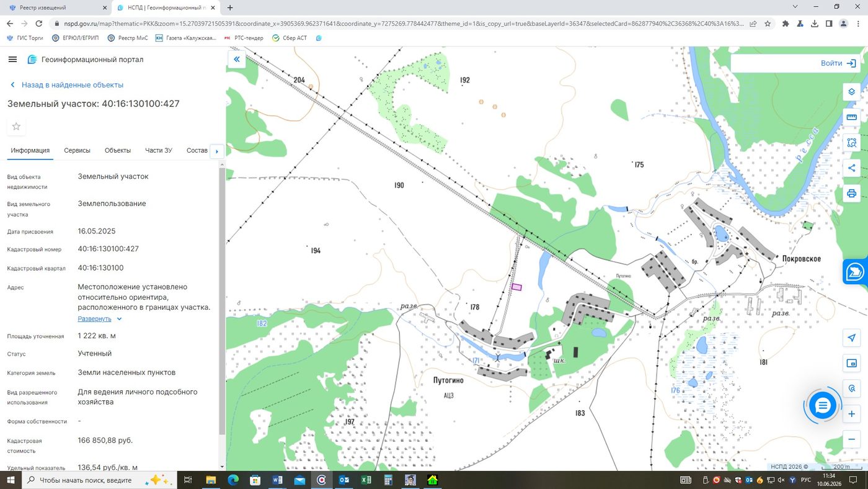
Task: Show more tabs using the right arrow
Action: (x=216, y=151)
